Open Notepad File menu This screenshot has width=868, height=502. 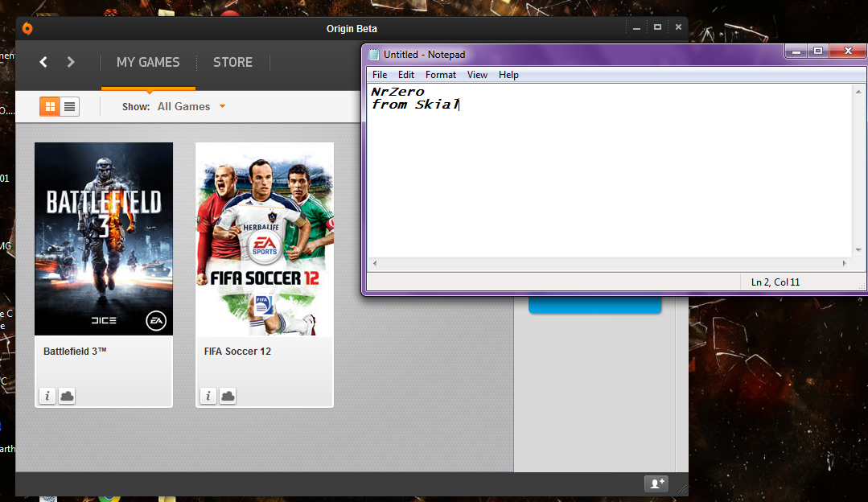(380, 75)
